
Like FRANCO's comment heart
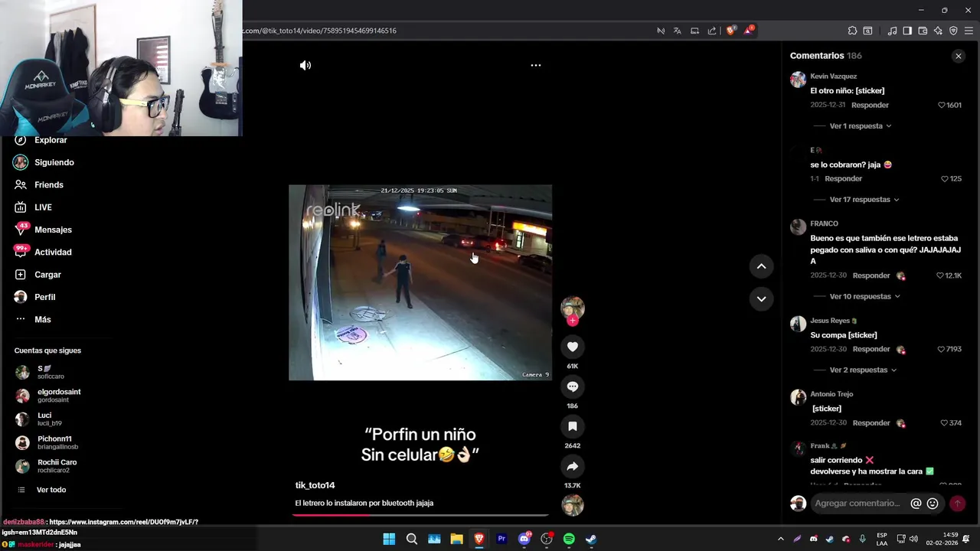(940, 275)
